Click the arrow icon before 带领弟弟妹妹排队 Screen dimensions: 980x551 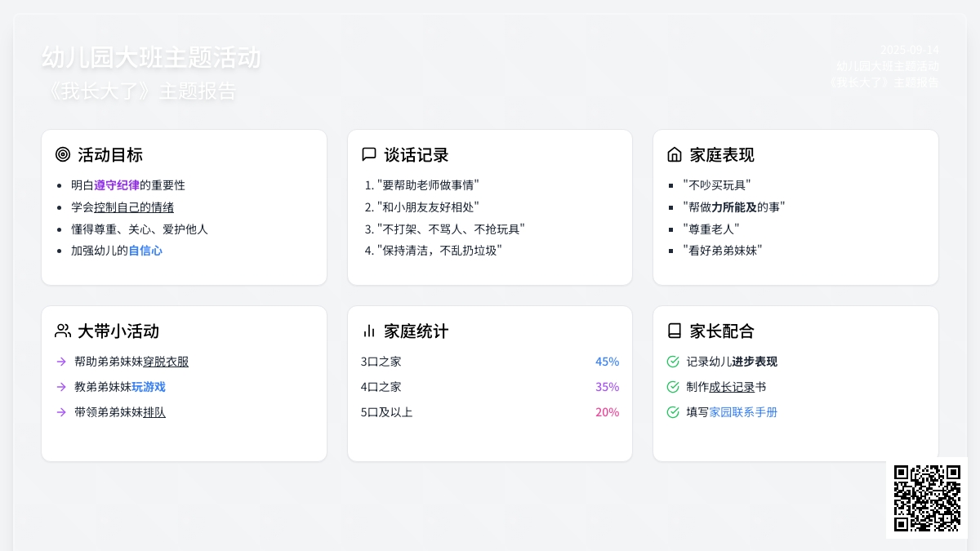click(61, 412)
